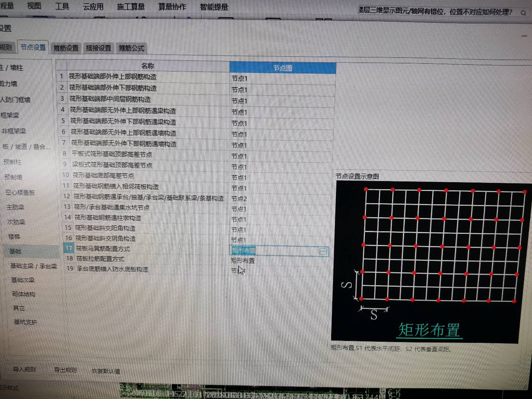
Task: Select 剪力墙 in the component list
Action: pyautogui.click(x=8, y=84)
